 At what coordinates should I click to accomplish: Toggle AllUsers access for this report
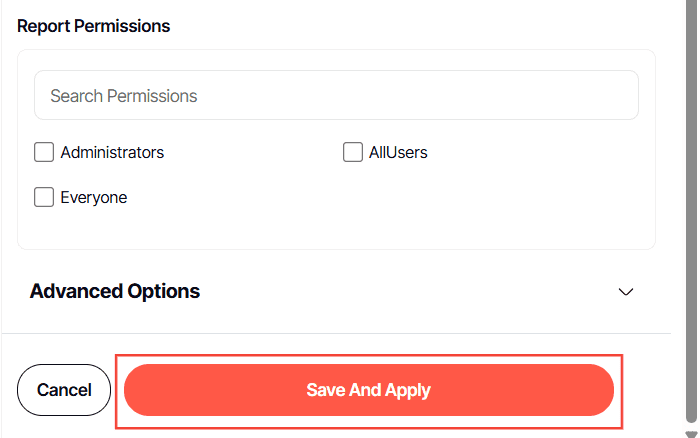pos(352,153)
